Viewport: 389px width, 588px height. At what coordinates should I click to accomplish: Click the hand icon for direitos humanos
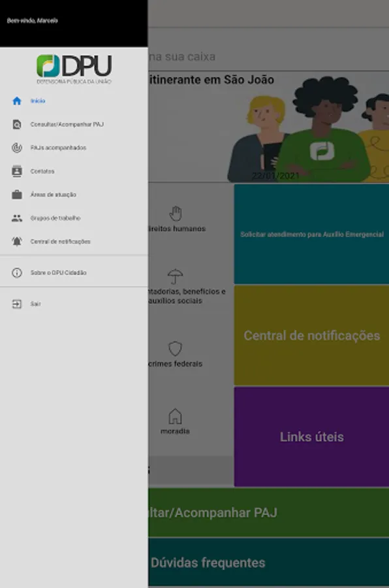click(176, 214)
